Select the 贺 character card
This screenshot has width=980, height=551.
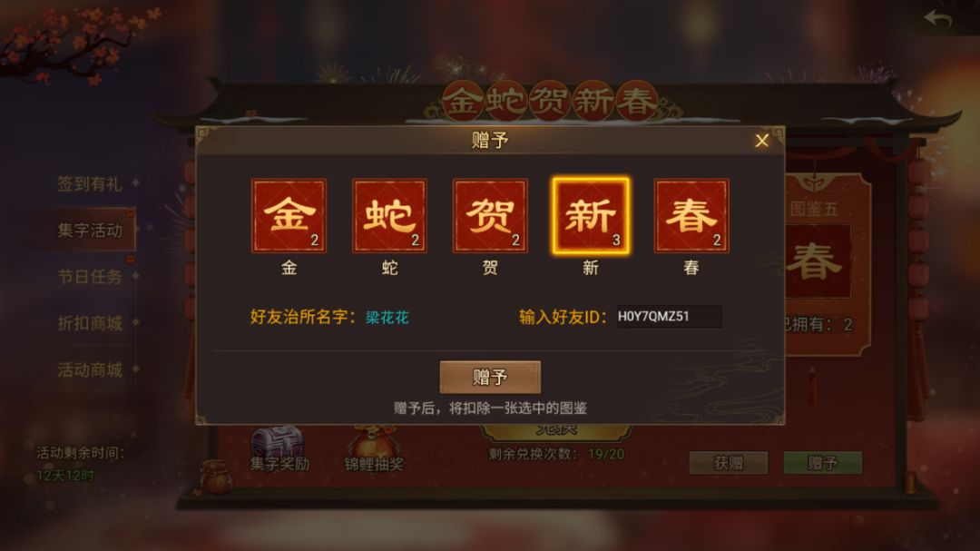(490, 216)
